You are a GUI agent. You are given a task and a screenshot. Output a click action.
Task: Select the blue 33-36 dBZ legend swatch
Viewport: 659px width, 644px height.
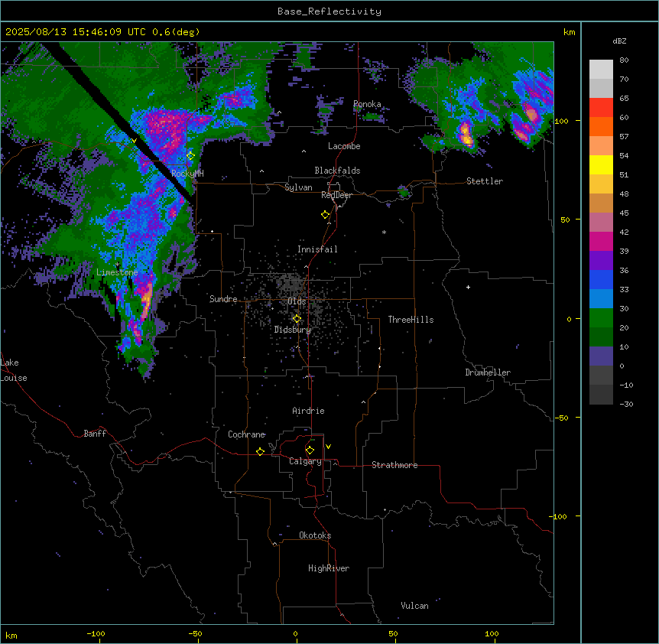click(x=601, y=279)
